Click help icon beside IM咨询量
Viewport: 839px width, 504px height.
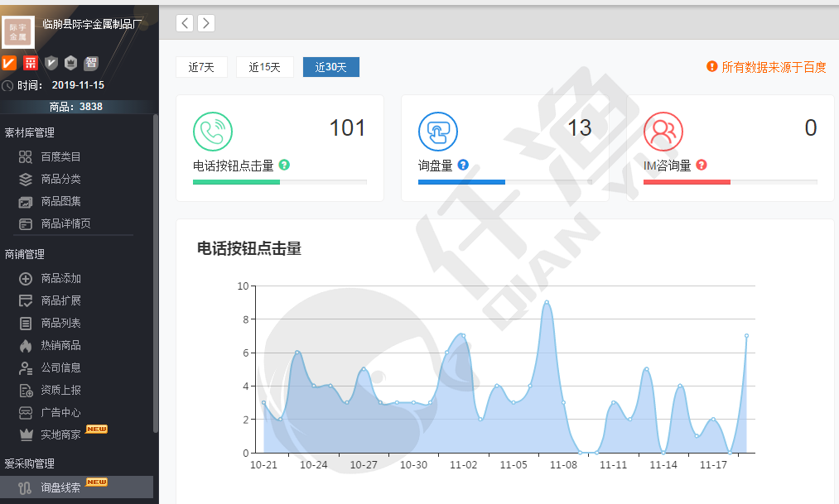click(702, 165)
